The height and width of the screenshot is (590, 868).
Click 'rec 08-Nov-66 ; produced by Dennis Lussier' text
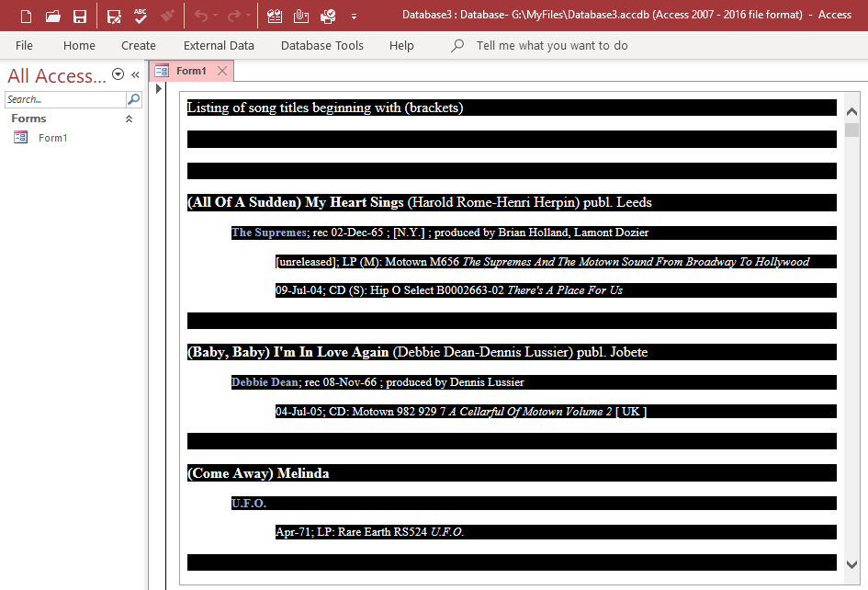click(x=414, y=381)
